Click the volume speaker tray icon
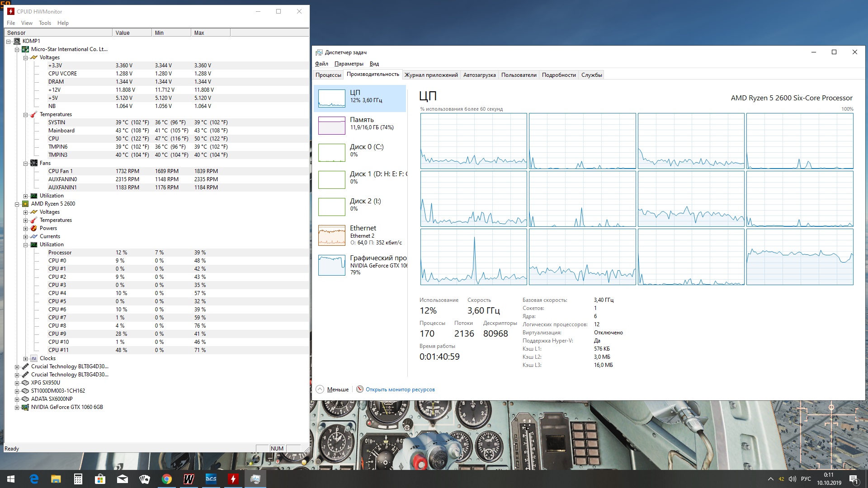Image resolution: width=868 pixels, height=488 pixels. [793, 479]
